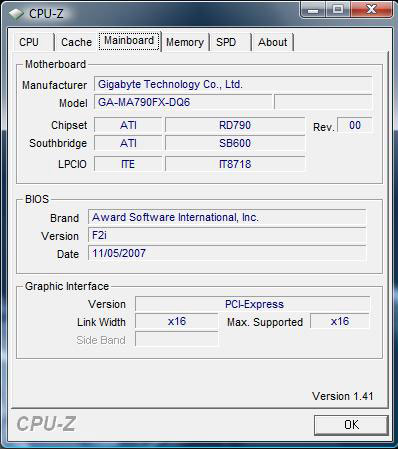Open the Cache tab
The height and width of the screenshot is (449, 398).
pyautogui.click(x=76, y=42)
